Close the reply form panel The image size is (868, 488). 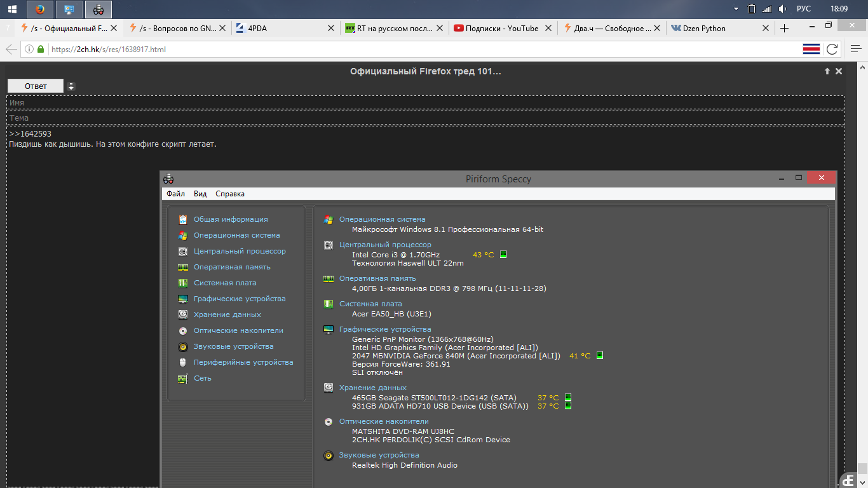(x=839, y=71)
